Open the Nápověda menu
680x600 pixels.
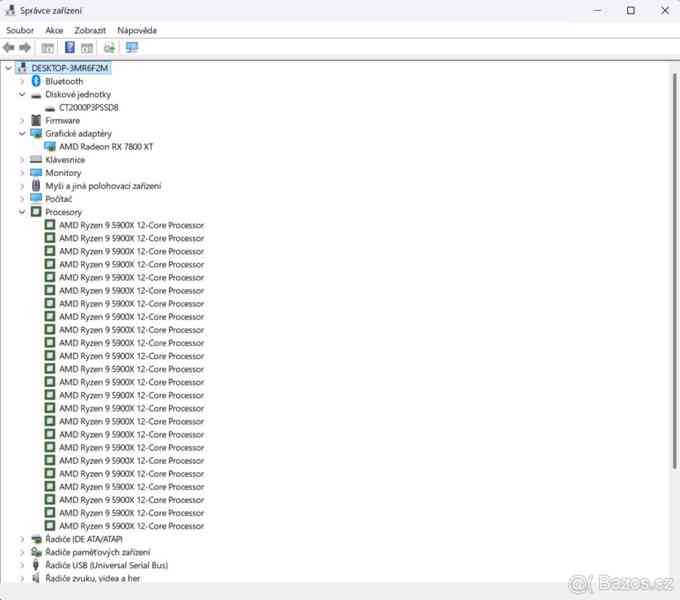pyautogui.click(x=137, y=30)
